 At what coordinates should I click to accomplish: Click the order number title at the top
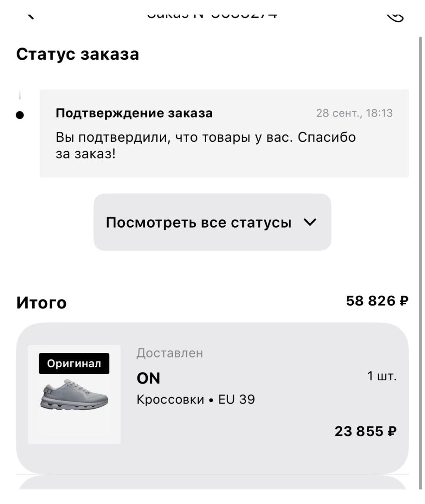pos(212,15)
